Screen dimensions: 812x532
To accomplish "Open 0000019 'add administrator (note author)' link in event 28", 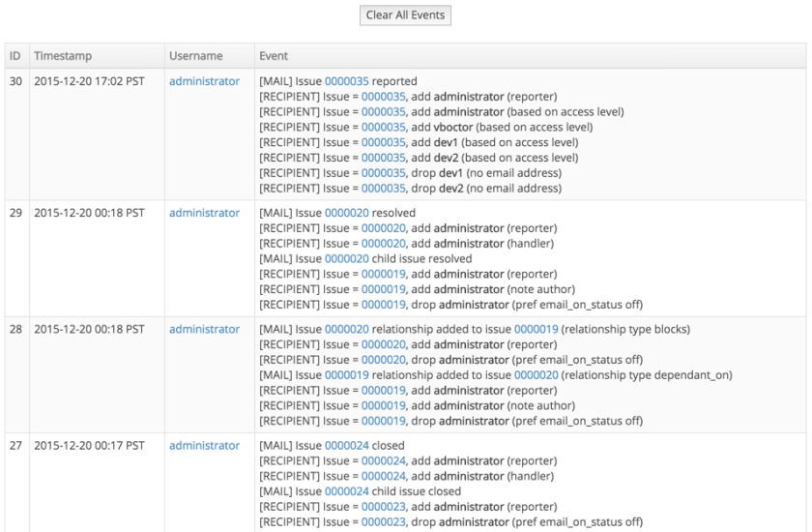I will [383, 405].
